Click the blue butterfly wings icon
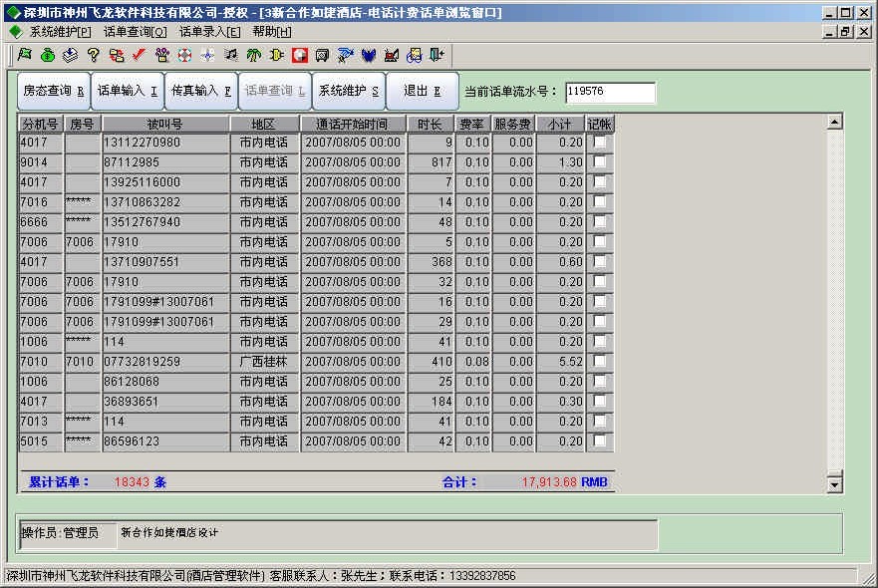The width and height of the screenshot is (878, 588). [368, 55]
